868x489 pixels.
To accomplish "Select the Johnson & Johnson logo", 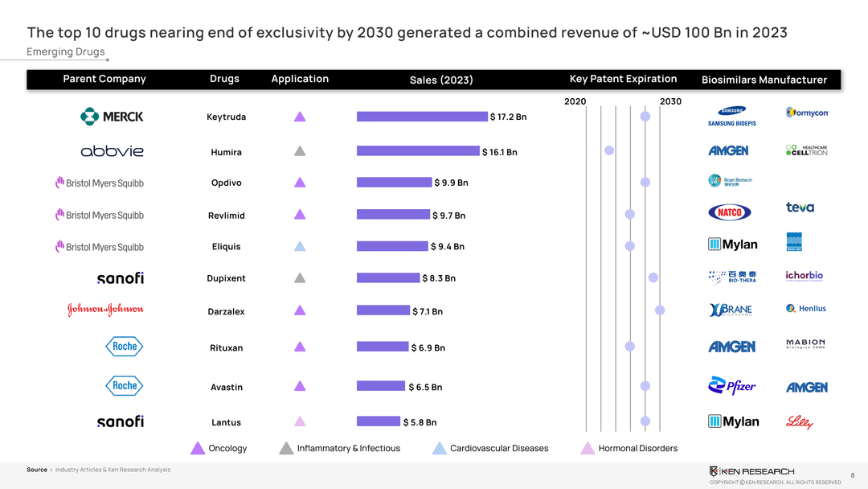I will tap(105, 310).
